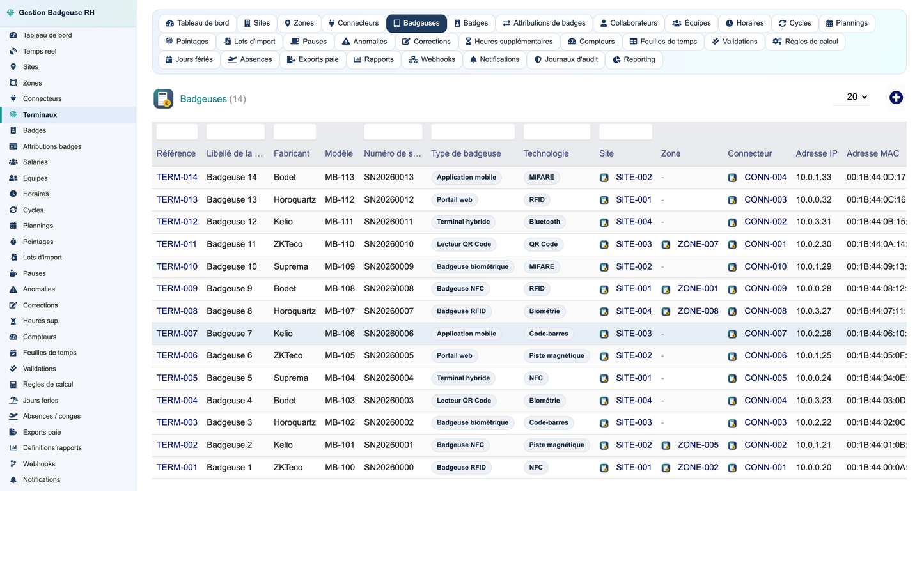Open Definitions rapports in the sidebar
The height and width of the screenshot is (577, 924).
click(x=52, y=448)
